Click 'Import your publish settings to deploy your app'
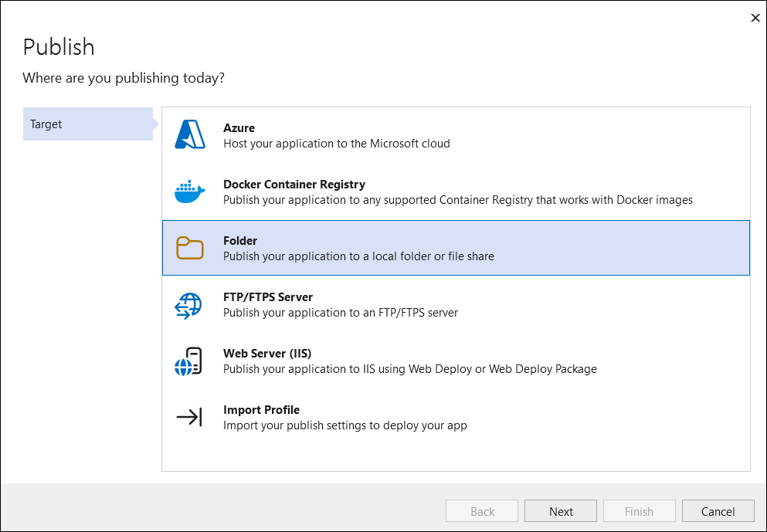Screen dimensions: 767x532 point(344,425)
